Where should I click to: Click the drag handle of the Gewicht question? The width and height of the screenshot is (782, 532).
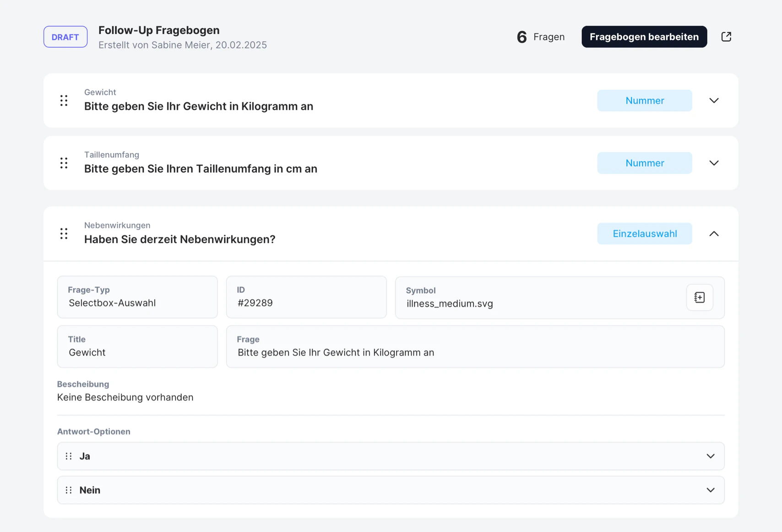(64, 101)
